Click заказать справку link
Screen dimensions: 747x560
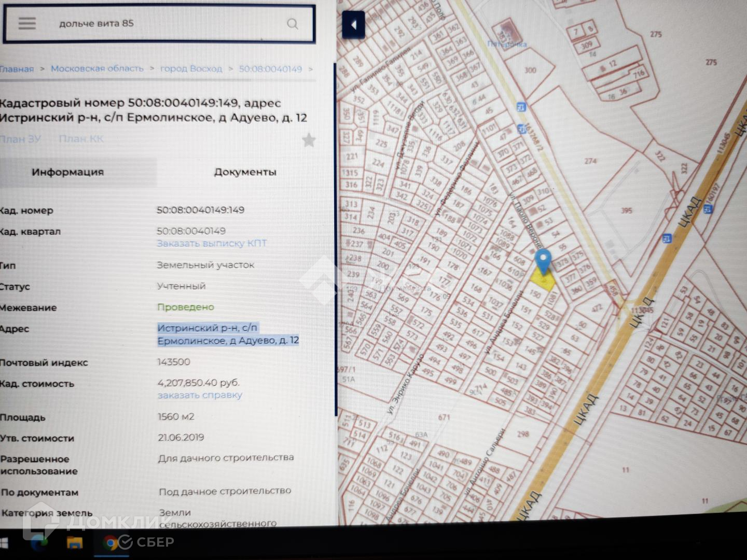click(x=200, y=395)
